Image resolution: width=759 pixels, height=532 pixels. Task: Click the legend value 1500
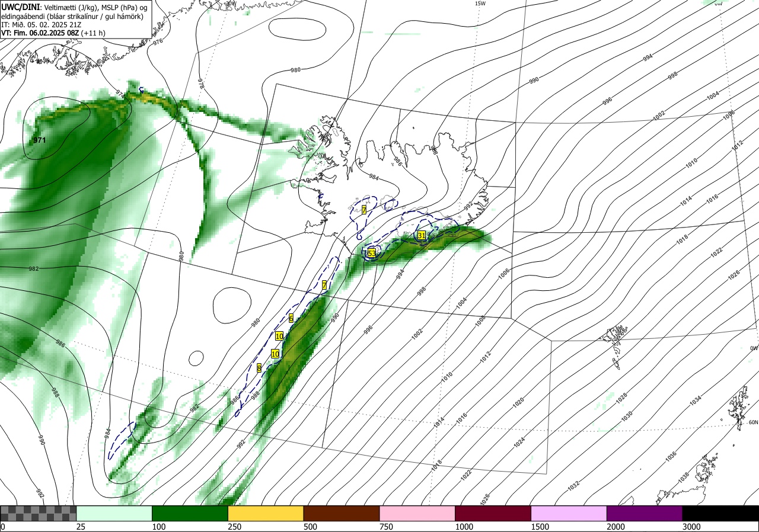coord(540,527)
